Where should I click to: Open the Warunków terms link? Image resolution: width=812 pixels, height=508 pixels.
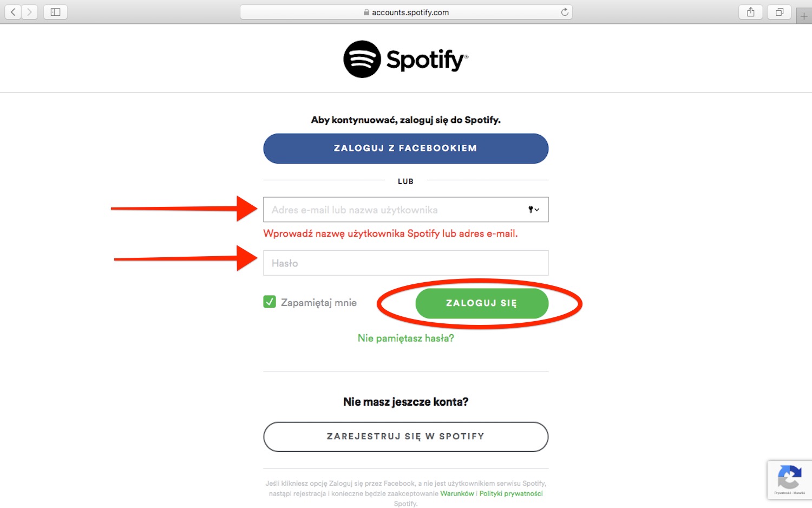457,493
